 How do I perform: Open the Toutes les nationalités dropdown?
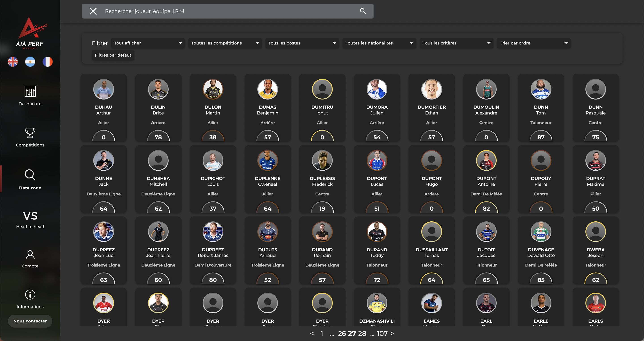tap(379, 43)
